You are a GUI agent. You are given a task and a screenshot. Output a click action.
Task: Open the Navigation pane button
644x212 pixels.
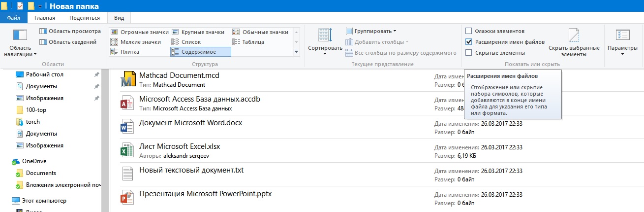click(20, 43)
